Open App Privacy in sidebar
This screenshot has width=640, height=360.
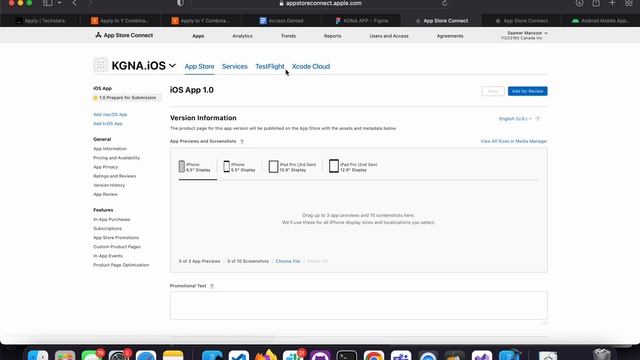click(105, 167)
